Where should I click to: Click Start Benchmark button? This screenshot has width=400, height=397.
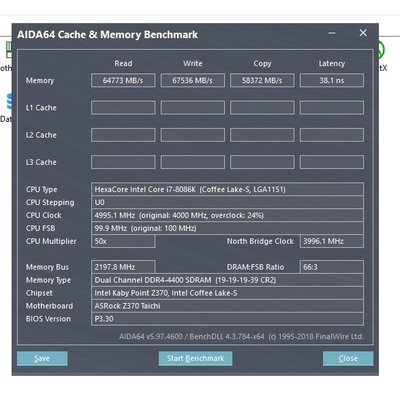coord(195,358)
